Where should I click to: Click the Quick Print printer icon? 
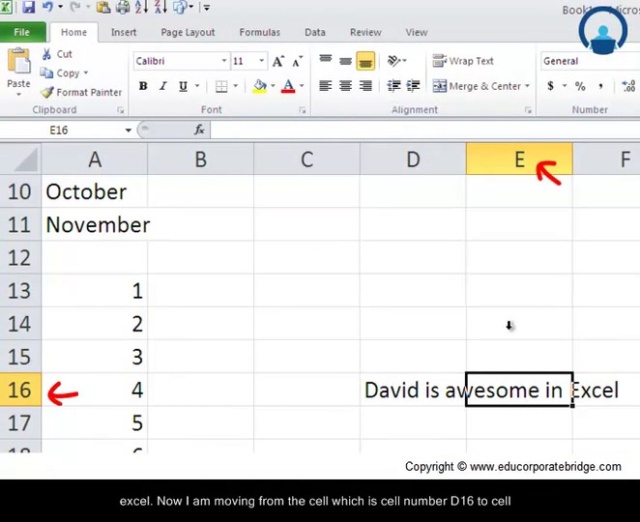pyautogui.click(x=123, y=7)
